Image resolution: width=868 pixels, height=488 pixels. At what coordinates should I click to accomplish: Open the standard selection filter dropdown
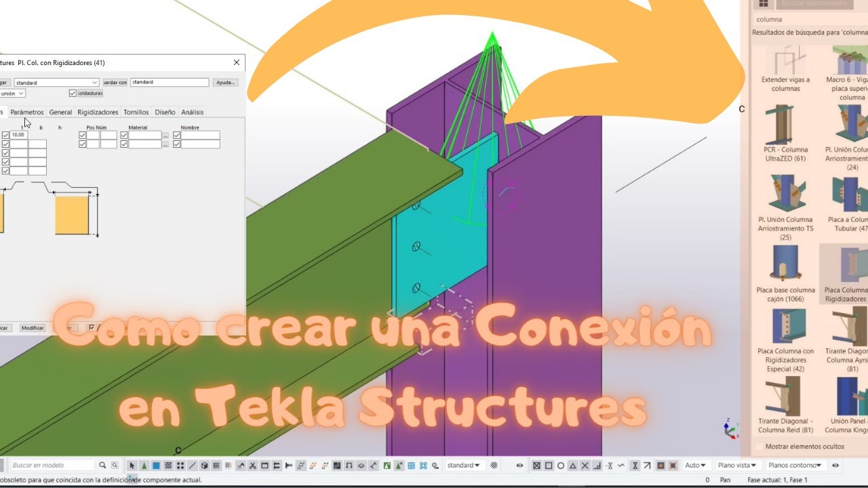(464, 465)
